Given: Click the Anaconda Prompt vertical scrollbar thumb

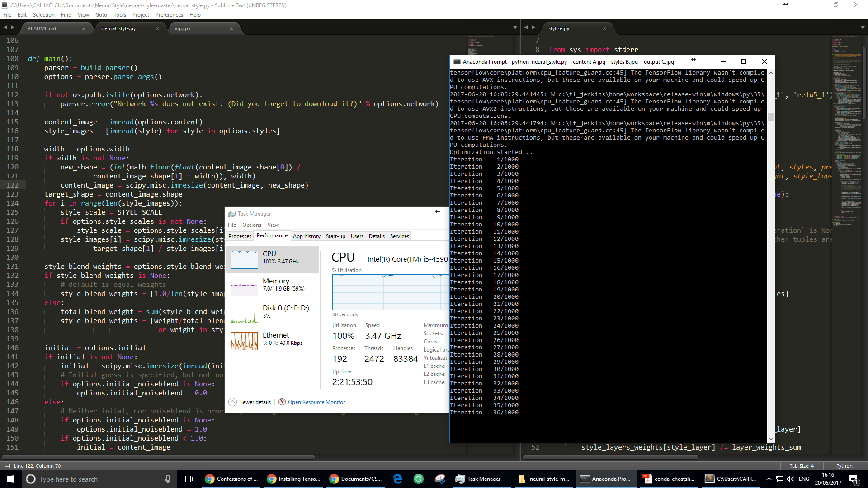Looking at the screenshot, I should [771, 117].
